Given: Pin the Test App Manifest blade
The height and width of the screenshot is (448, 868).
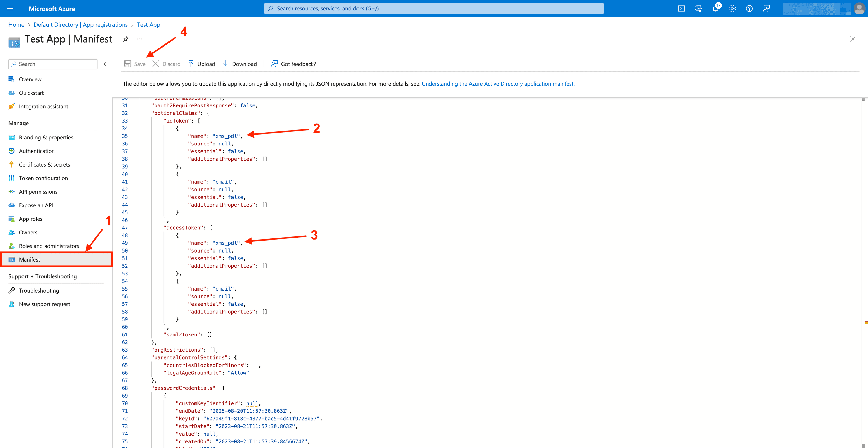Looking at the screenshot, I should 126,39.
